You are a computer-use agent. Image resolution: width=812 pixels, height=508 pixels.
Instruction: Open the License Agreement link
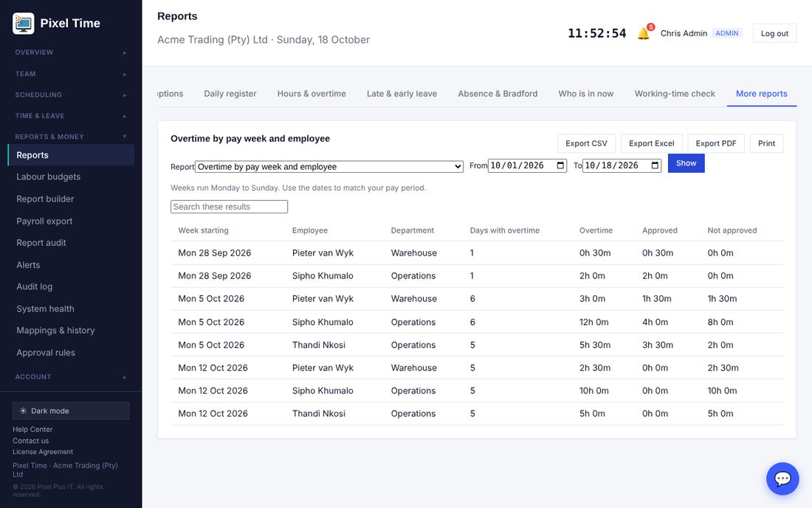tap(43, 452)
